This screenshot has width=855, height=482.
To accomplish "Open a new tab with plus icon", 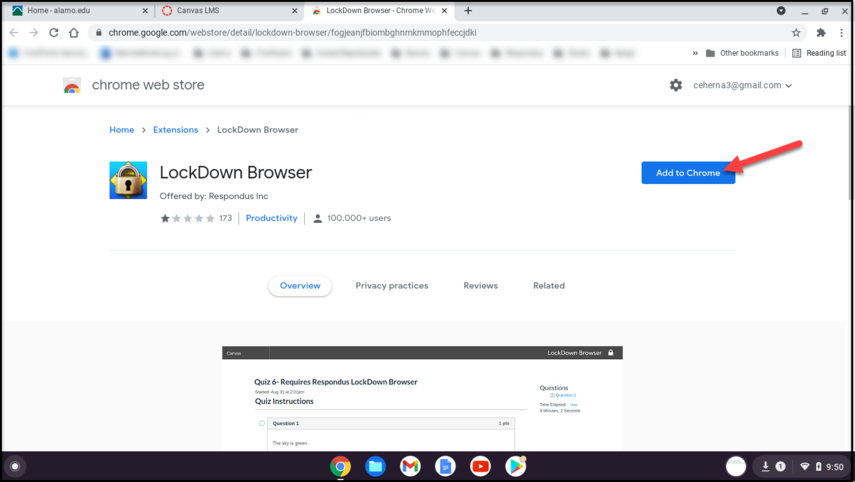I will coord(468,11).
